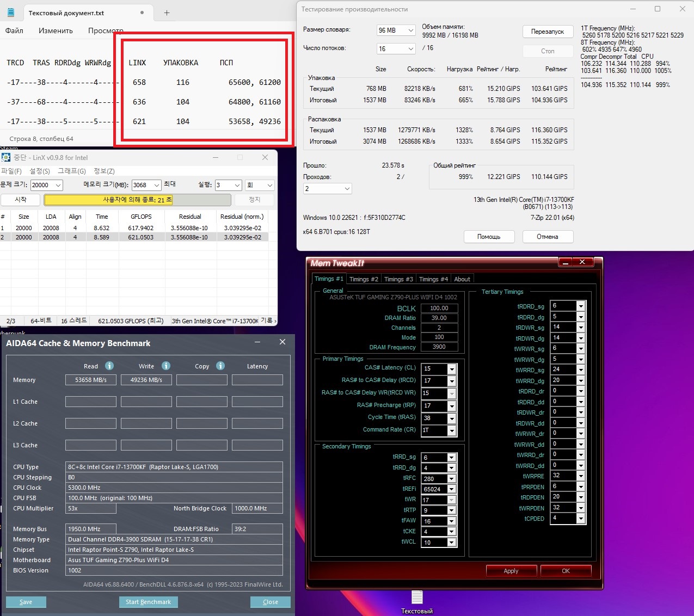This screenshot has height=616, width=694.
Task: Open Изменить menu in Notepad
Action: coord(56,30)
